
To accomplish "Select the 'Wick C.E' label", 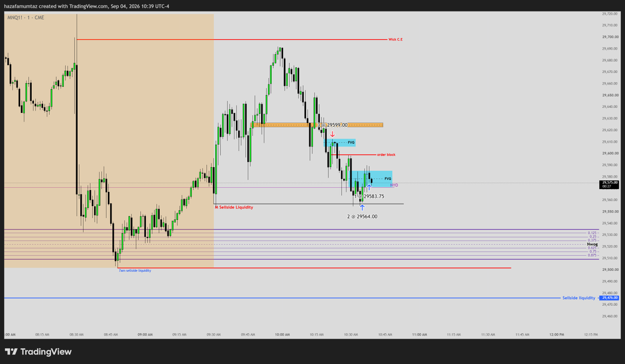I will click(396, 39).
